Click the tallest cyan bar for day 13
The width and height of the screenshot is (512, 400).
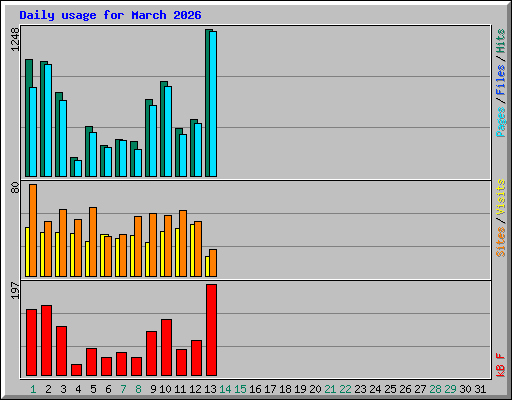click(213, 104)
